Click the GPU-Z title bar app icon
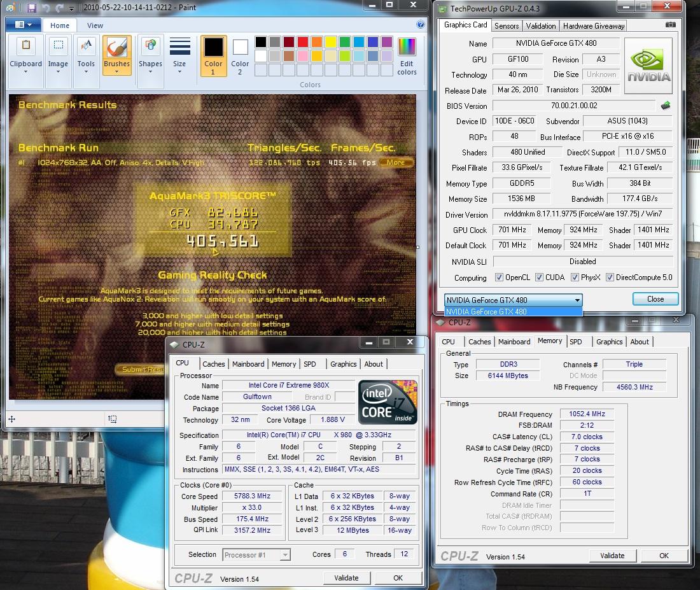 tap(442, 8)
